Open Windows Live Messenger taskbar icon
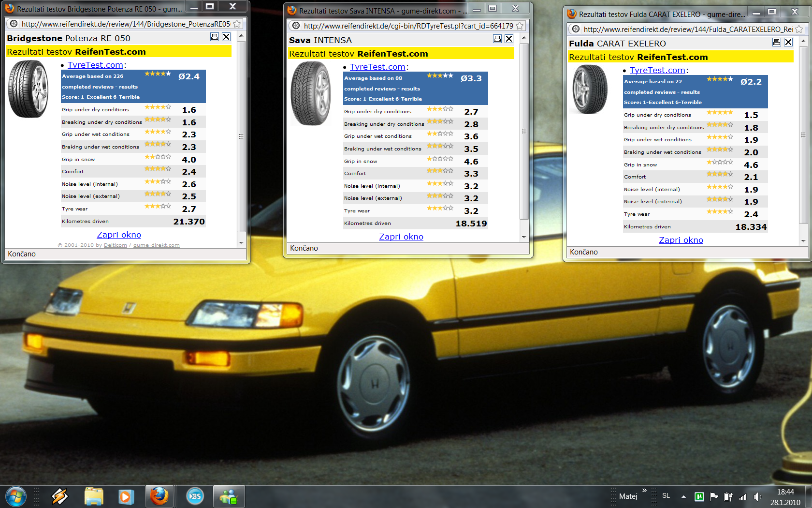 [229, 496]
